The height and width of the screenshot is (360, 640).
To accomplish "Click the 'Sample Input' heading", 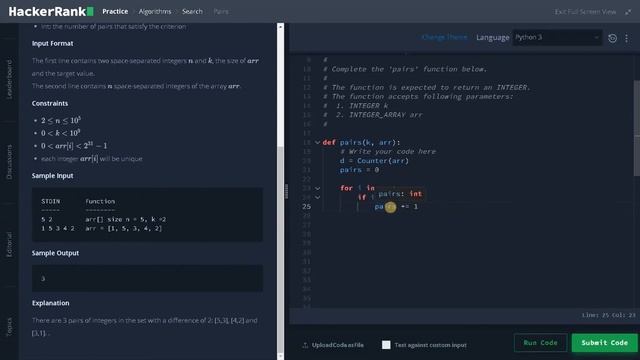I will [53, 176].
